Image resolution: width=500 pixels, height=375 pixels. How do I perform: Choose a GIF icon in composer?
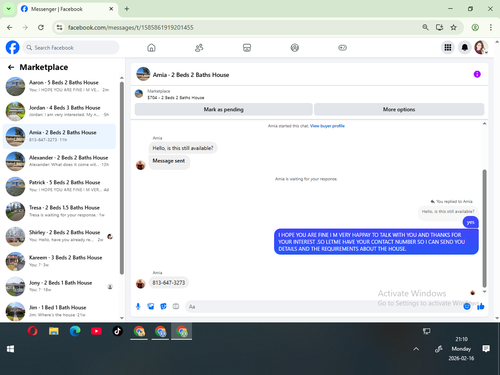[x=176, y=306]
